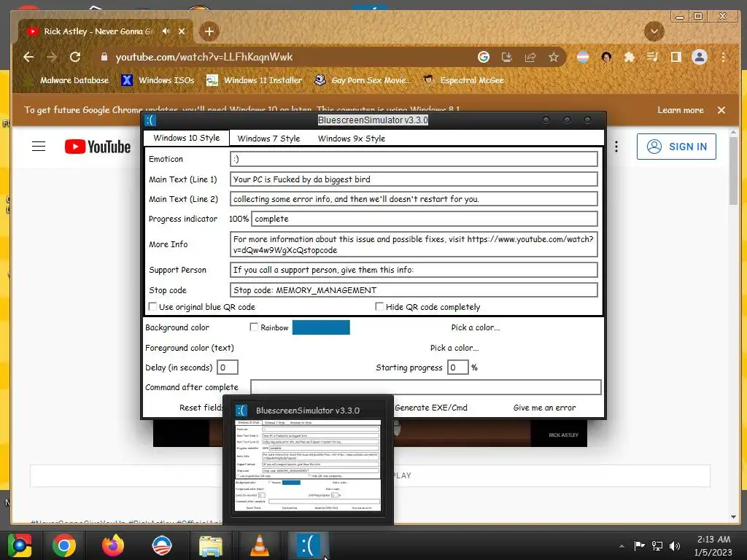The width and height of the screenshot is (747, 560).
Task: Edit Starting progress percent field
Action: [x=457, y=367]
